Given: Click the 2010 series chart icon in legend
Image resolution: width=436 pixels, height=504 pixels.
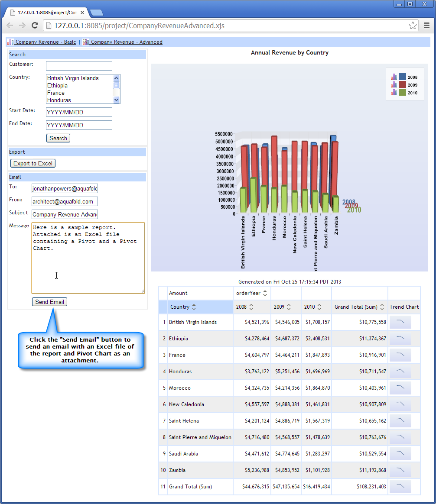Looking at the screenshot, I should click(x=394, y=93).
